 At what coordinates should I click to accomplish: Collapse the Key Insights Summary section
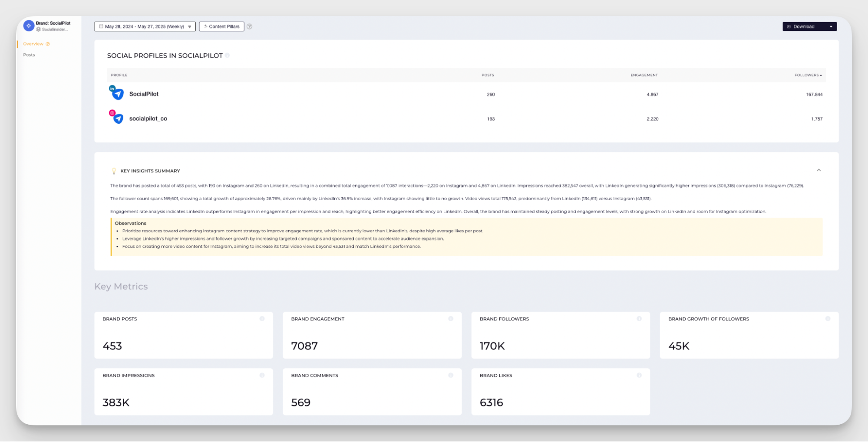point(818,170)
